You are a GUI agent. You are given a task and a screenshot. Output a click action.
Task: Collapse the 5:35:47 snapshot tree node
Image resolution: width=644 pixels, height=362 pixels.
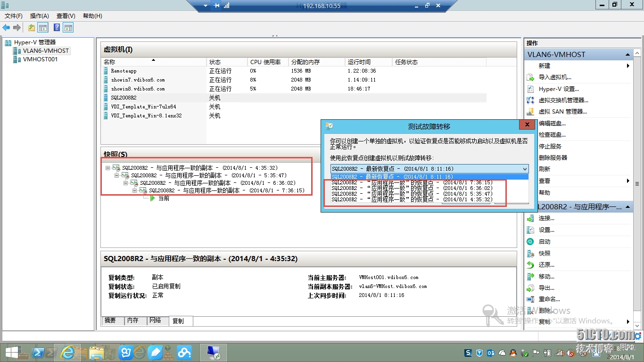pyautogui.click(x=117, y=175)
